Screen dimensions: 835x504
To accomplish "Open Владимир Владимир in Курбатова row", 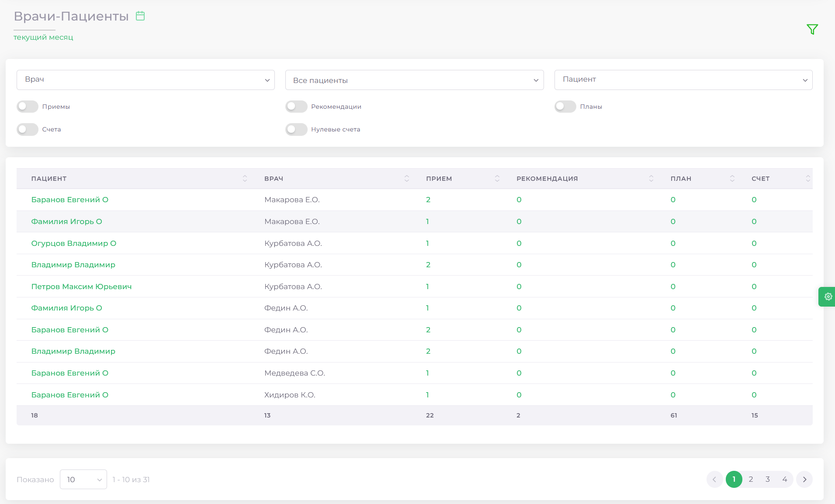I will [x=73, y=265].
